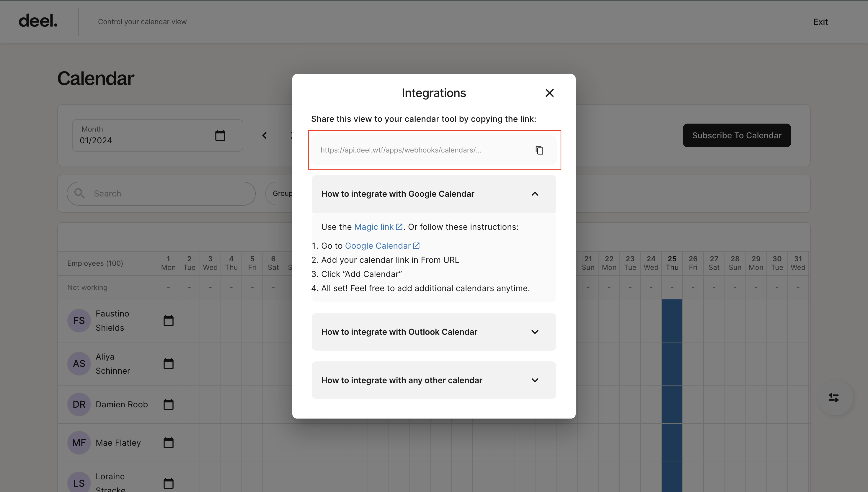Open Faustino Shields' calendar icon
This screenshot has height=492, width=868.
[168, 320]
